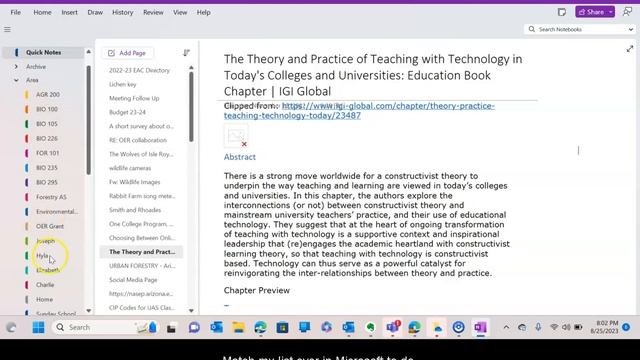
Task: Open the History tab
Action: pyautogui.click(x=122, y=12)
